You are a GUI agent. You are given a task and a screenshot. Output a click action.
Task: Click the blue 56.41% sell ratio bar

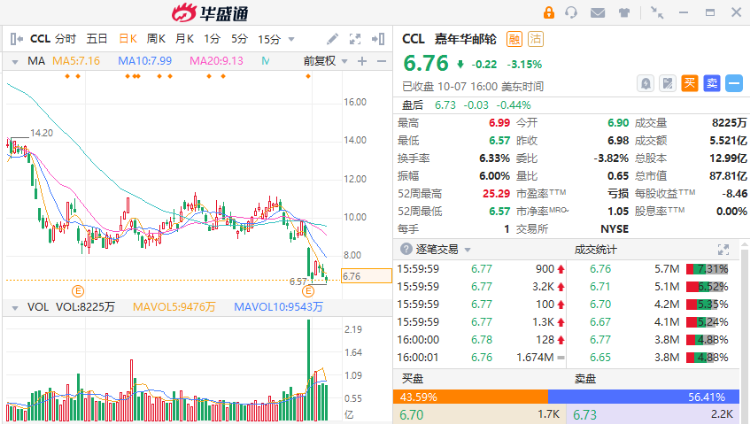(643, 397)
